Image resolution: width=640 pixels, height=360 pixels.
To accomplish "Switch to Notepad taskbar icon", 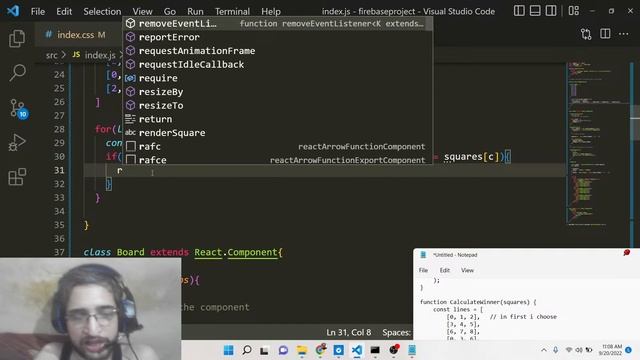I will click(x=412, y=350).
